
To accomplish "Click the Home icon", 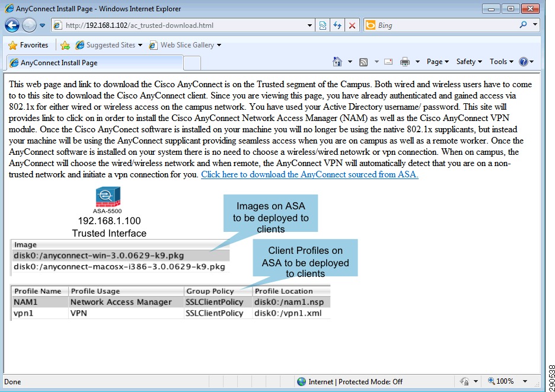I will (x=337, y=62).
